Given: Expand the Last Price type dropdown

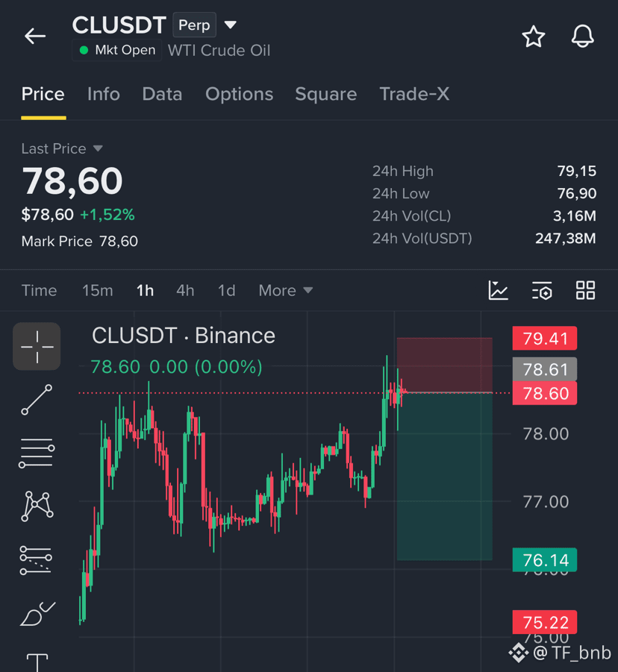Looking at the screenshot, I should [x=98, y=148].
